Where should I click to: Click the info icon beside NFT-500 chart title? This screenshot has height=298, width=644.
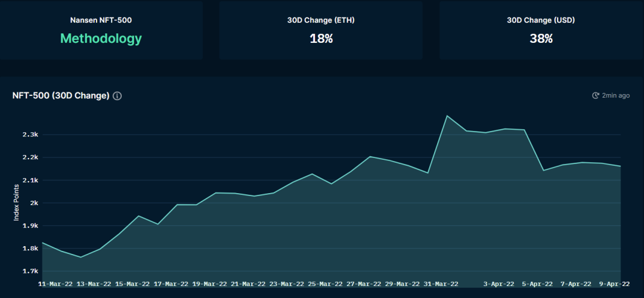click(117, 96)
